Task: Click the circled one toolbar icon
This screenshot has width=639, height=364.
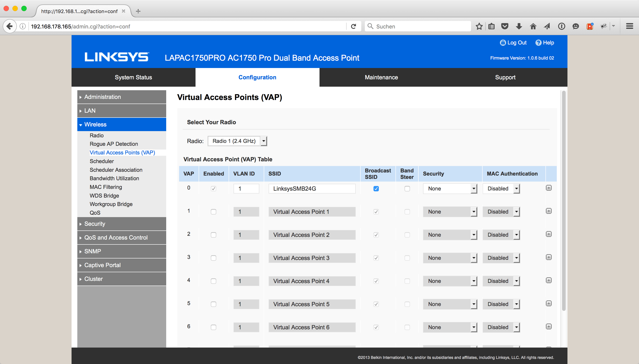Action: [x=561, y=26]
